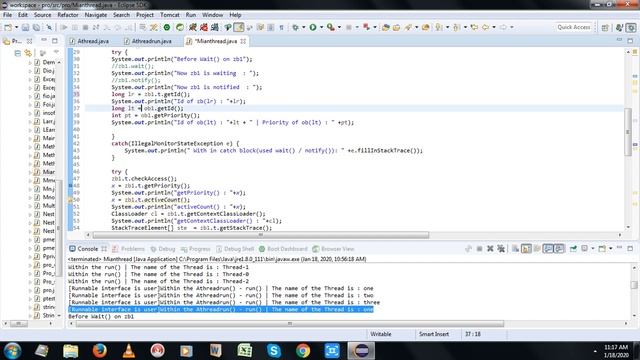Click the Back navigation arrow icon

[x=485, y=27]
